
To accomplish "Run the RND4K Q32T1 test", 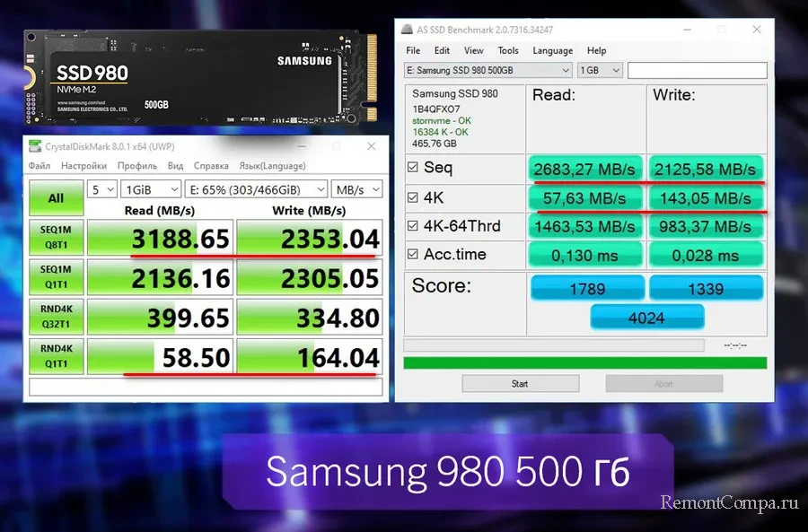I will click(57, 317).
